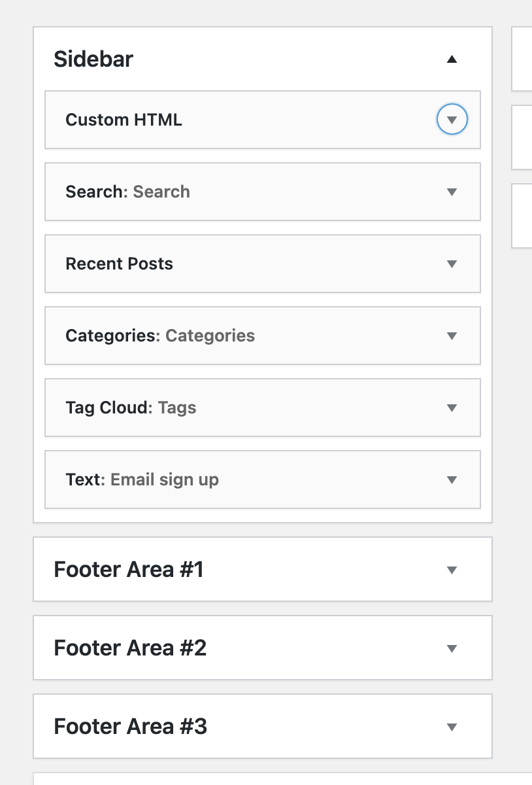
Task: Click the Sidebar heading text
Action: point(93,59)
